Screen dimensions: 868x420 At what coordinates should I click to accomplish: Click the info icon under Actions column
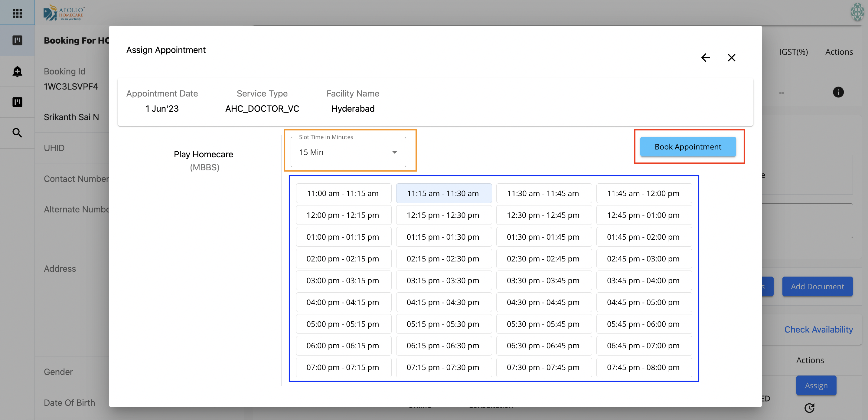(838, 92)
